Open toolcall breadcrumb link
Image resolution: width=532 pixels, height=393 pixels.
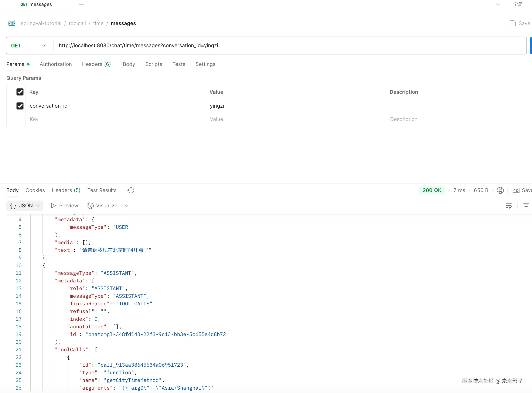point(77,23)
